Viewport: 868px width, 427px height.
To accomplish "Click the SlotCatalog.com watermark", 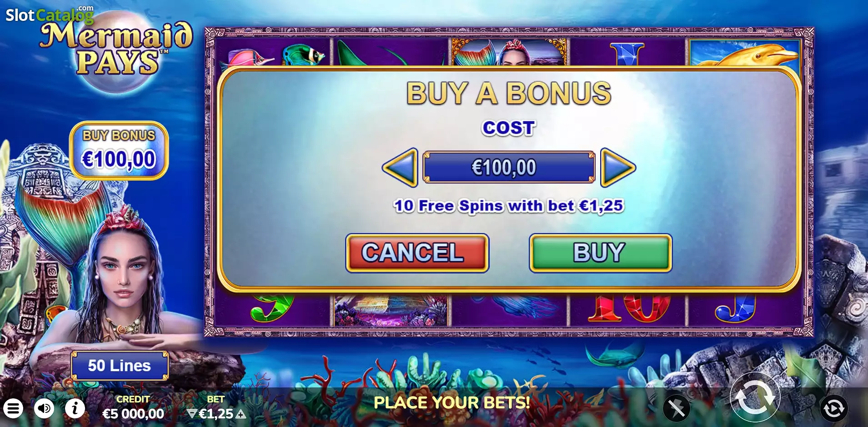I will tap(50, 15).
